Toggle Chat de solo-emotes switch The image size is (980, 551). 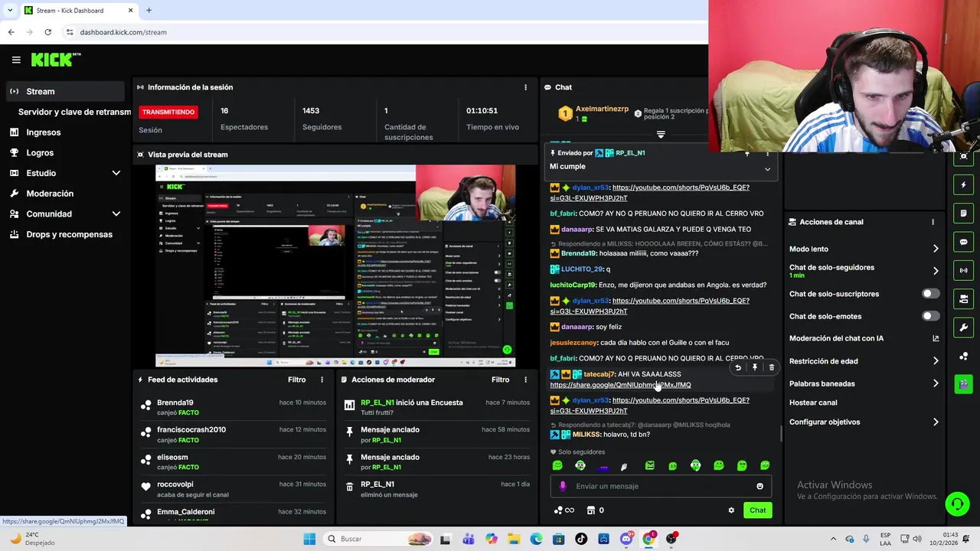click(930, 316)
